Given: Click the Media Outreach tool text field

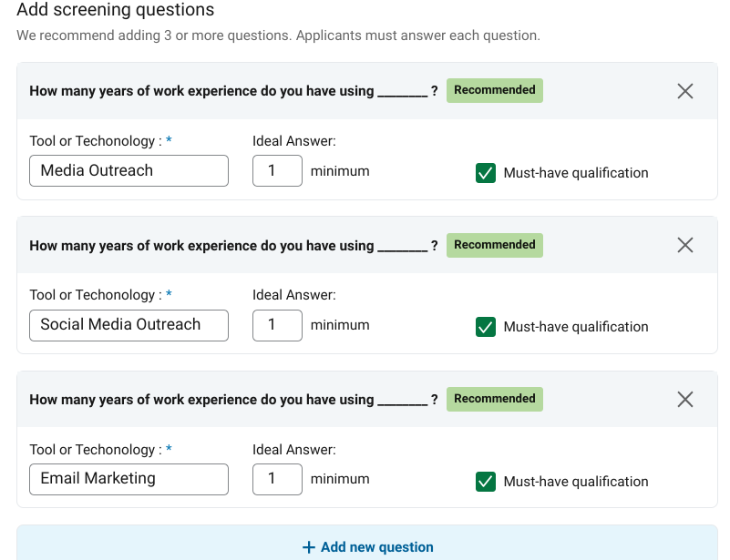Looking at the screenshot, I should coord(129,170).
